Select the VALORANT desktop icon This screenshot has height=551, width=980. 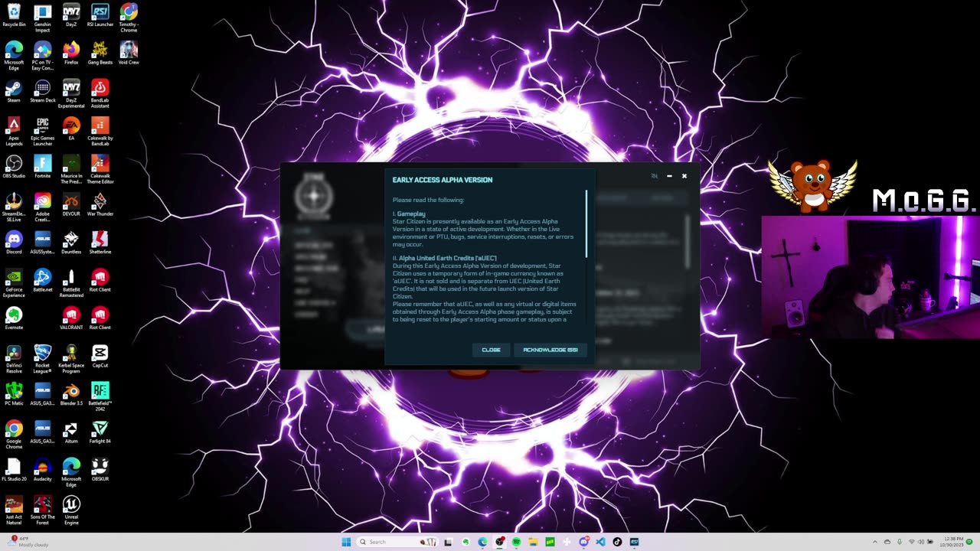pyautogui.click(x=71, y=318)
